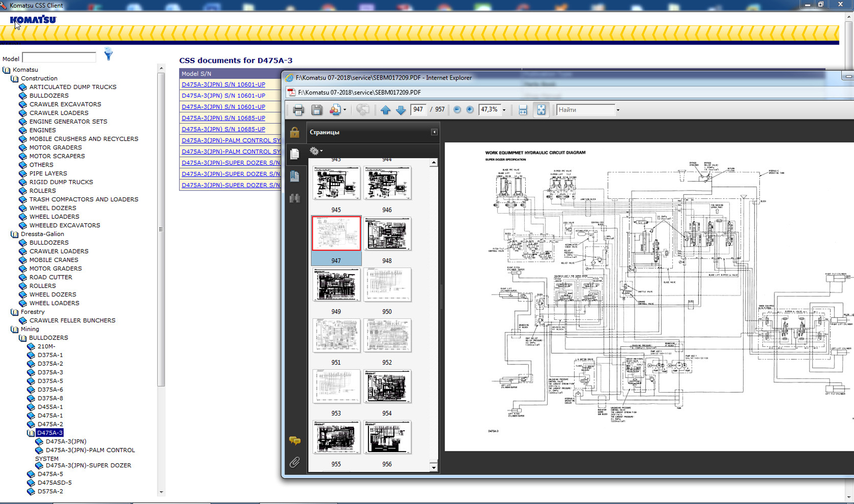
Task: Go to previous page with up arrow
Action: [x=385, y=110]
